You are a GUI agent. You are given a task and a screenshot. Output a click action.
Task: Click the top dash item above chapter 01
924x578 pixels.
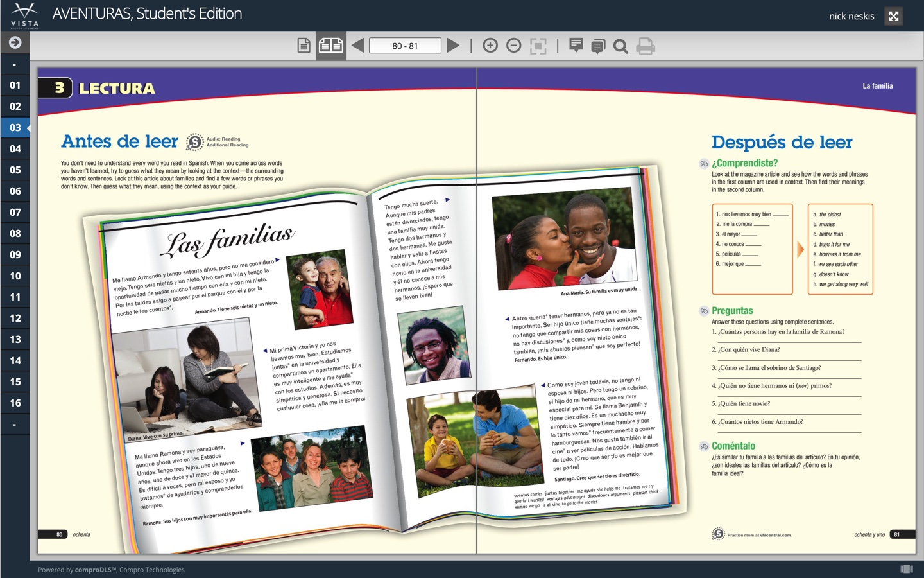tap(15, 64)
